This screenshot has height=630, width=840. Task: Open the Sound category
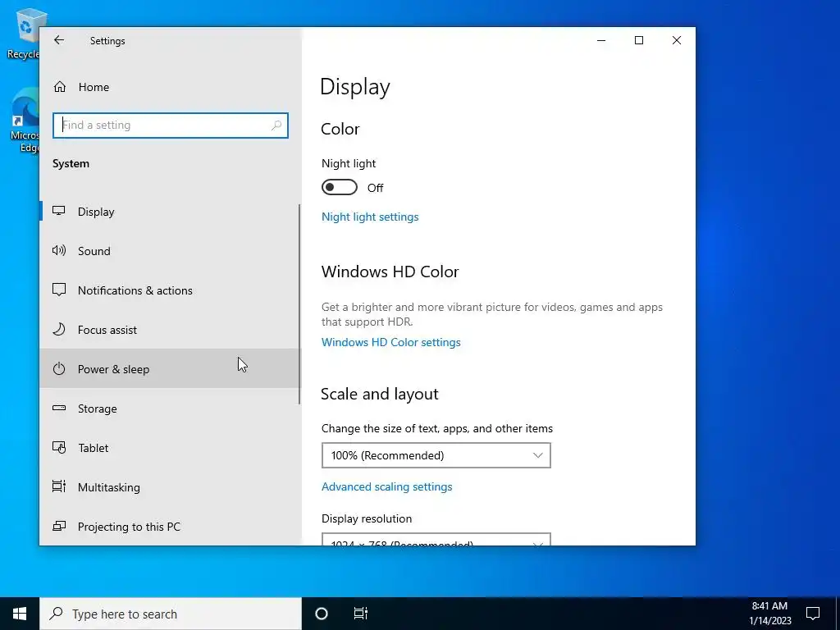171,251
